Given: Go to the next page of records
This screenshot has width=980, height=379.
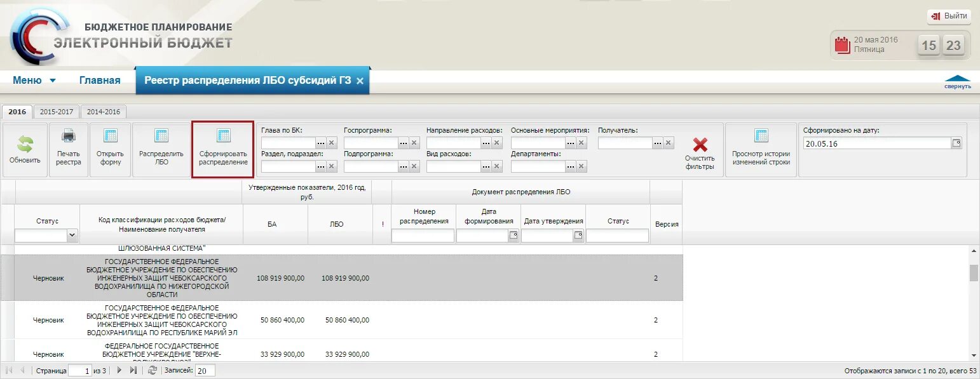Looking at the screenshot, I should coord(119,370).
